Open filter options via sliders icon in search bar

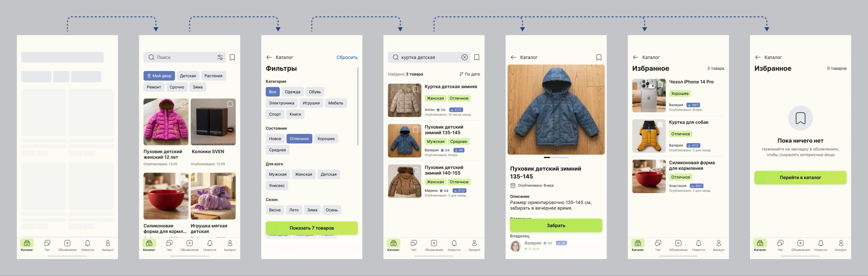[220, 57]
